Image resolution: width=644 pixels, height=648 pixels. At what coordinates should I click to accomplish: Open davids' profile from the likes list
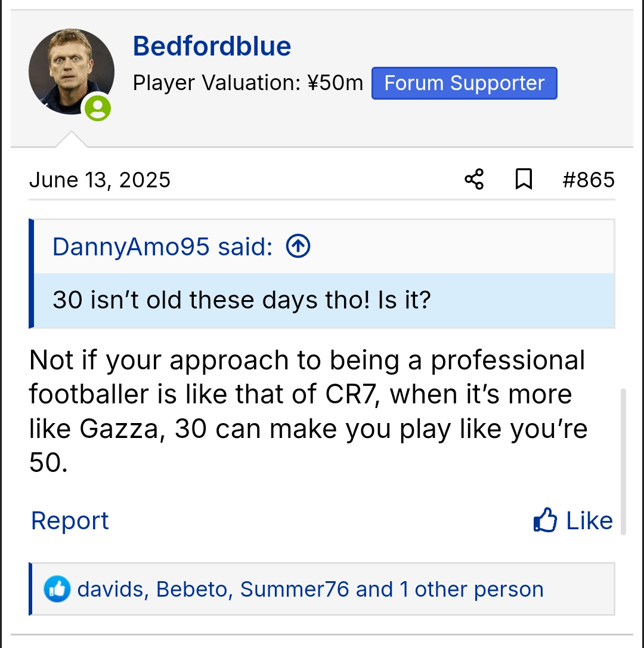[110, 590]
